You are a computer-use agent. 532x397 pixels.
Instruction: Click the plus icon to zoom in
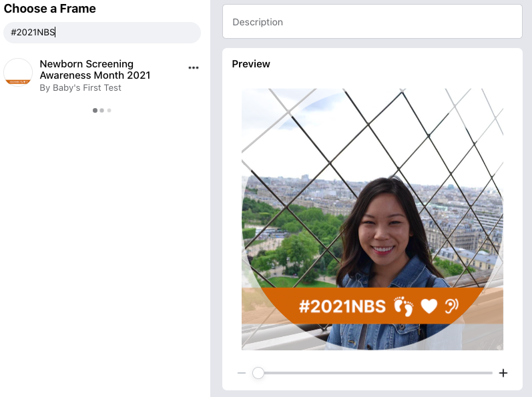[503, 373]
